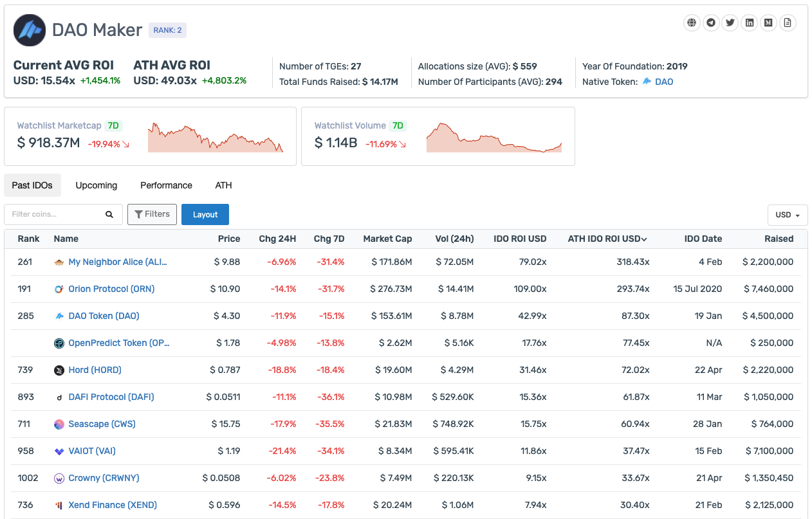Sort by Price column header
This screenshot has width=812, height=519.
coord(229,239)
